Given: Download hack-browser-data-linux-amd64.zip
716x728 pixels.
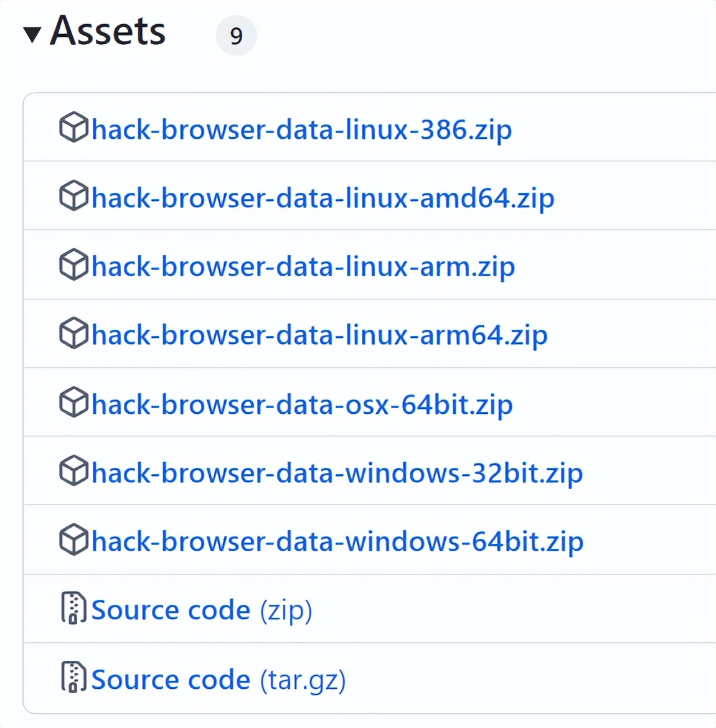Looking at the screenshot, I should (x=323, y=198).
